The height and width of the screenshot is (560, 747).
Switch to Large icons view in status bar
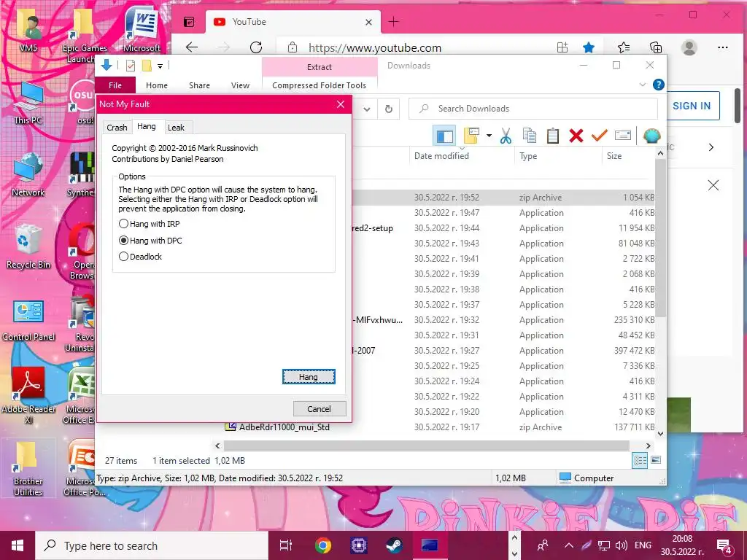[656, 460]
